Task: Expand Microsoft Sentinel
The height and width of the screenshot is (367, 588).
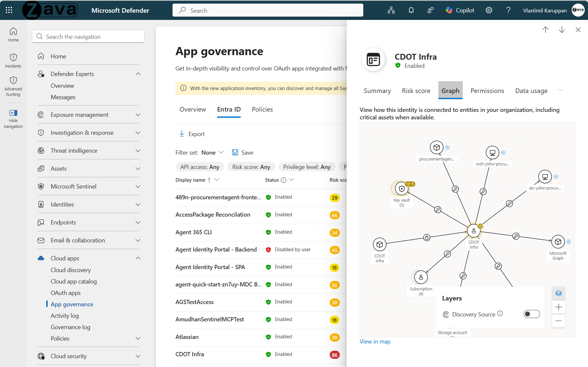Action: click(x=138, y=187)
